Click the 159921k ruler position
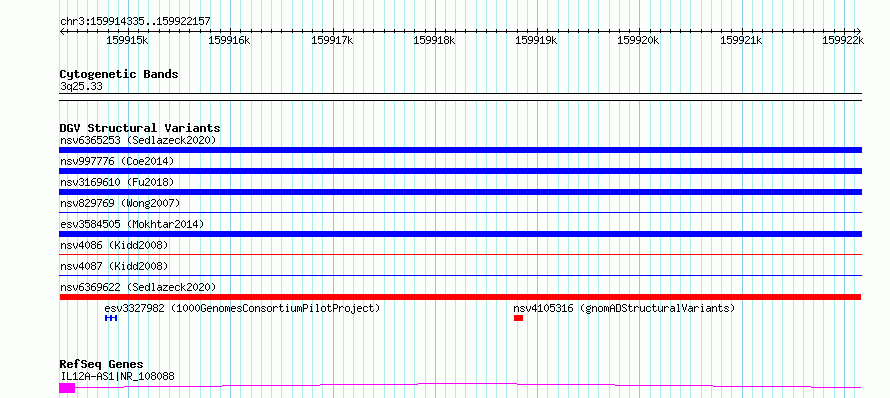Screen dimensions: 890x398 pyautogui.click(x=741, y=40)
